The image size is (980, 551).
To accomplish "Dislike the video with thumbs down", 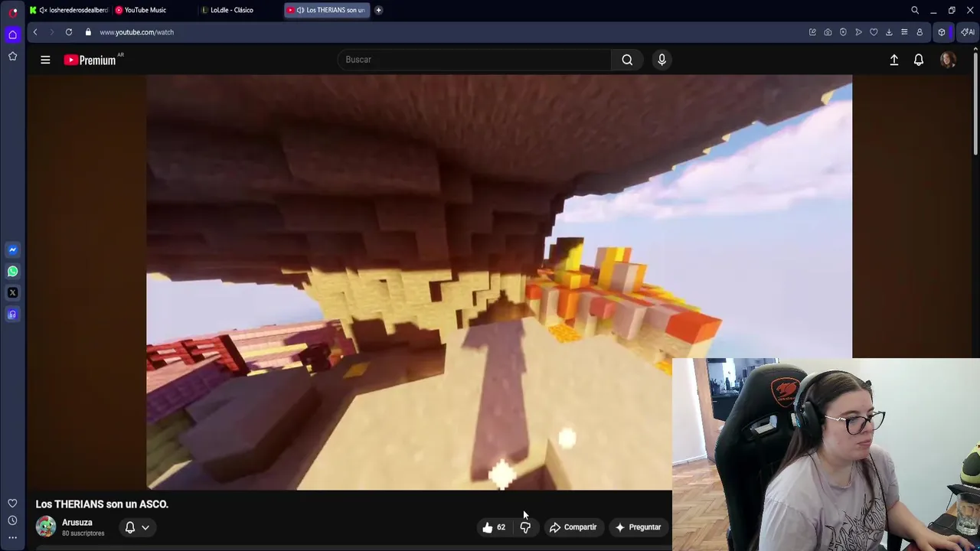I will point(525,527).
